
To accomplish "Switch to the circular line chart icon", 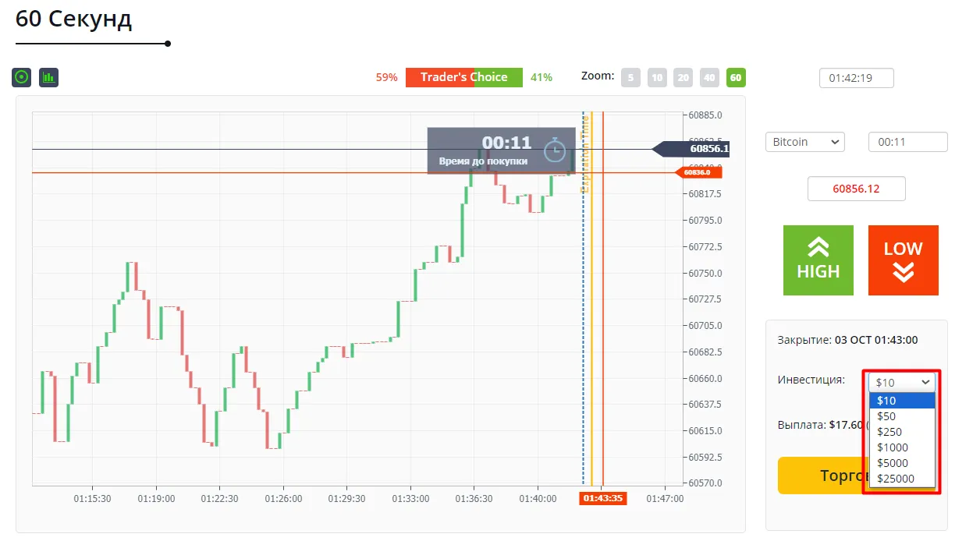I will (x=22, y=77).
